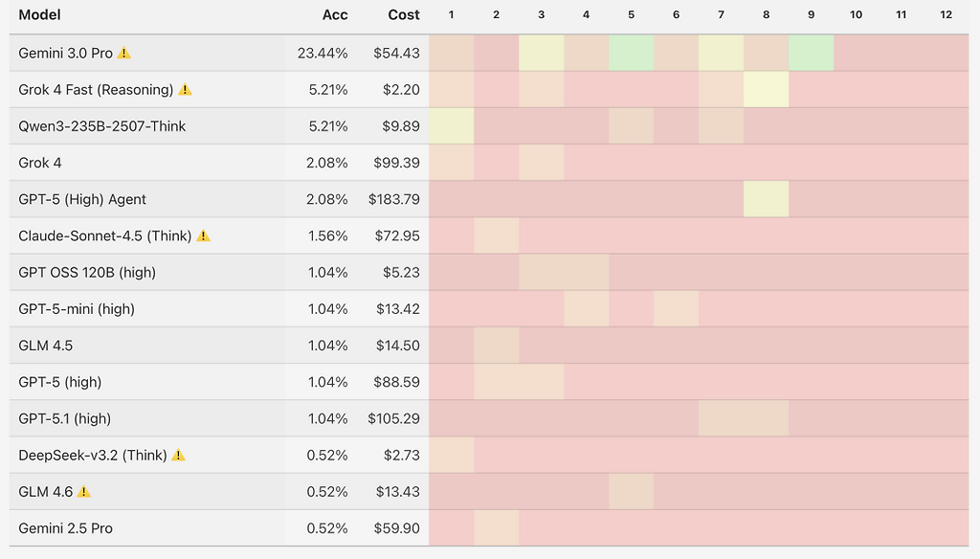This screenshot has height=559, width=980.
Task: Click the green column 5 cell for Gemini 3.0 Pro
Action: pyautogui.click(x=631, y=53)
